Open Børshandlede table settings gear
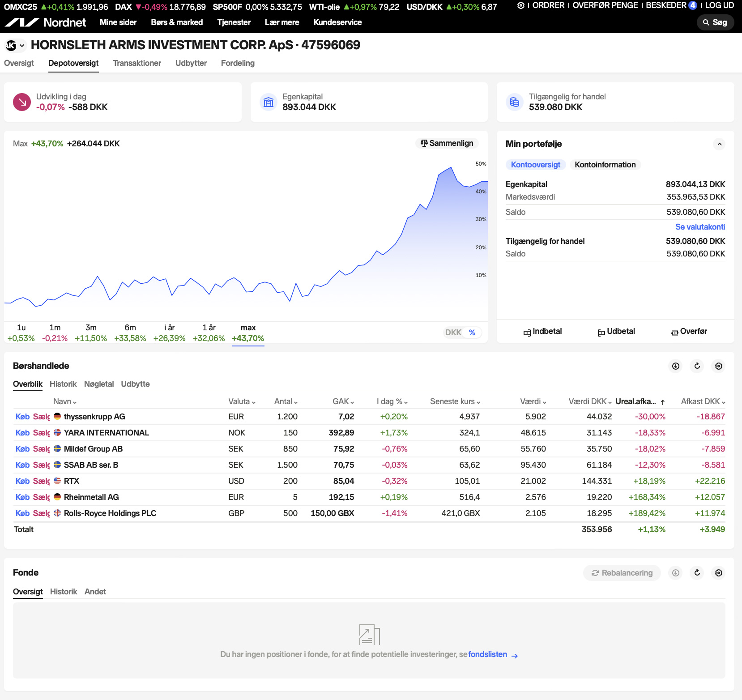The image size is (742, 700). (x=719, y=366)
